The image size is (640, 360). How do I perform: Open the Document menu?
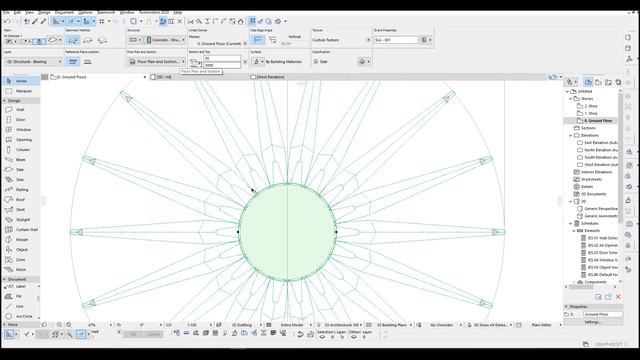tap(64, 13)
